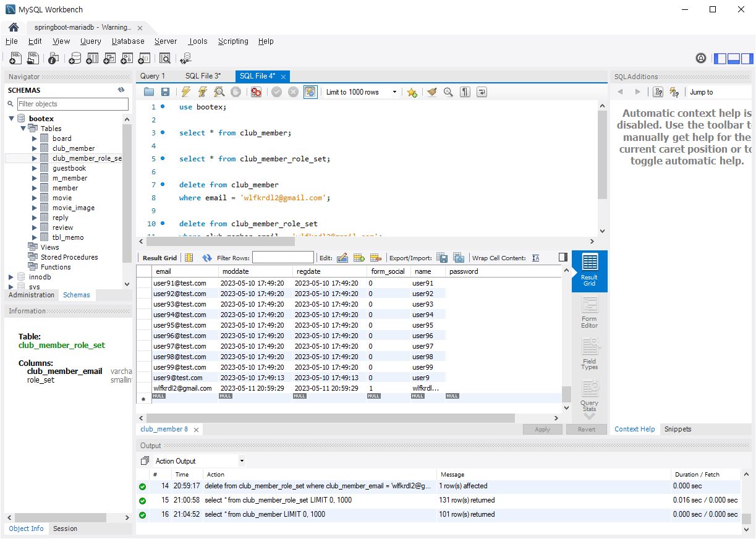
Task: Close the SQL File 4* tab
Action: point(283,77)
